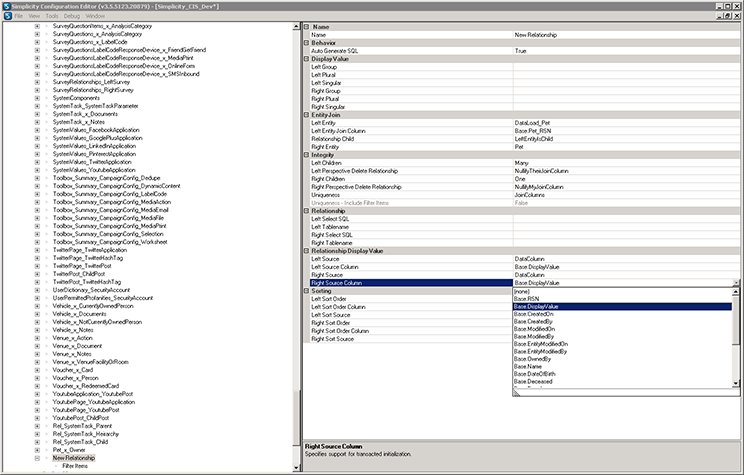Screen dimensions: 744x475
Task: Click Uniqueness value JoinColumns
Action: [626, 195]
